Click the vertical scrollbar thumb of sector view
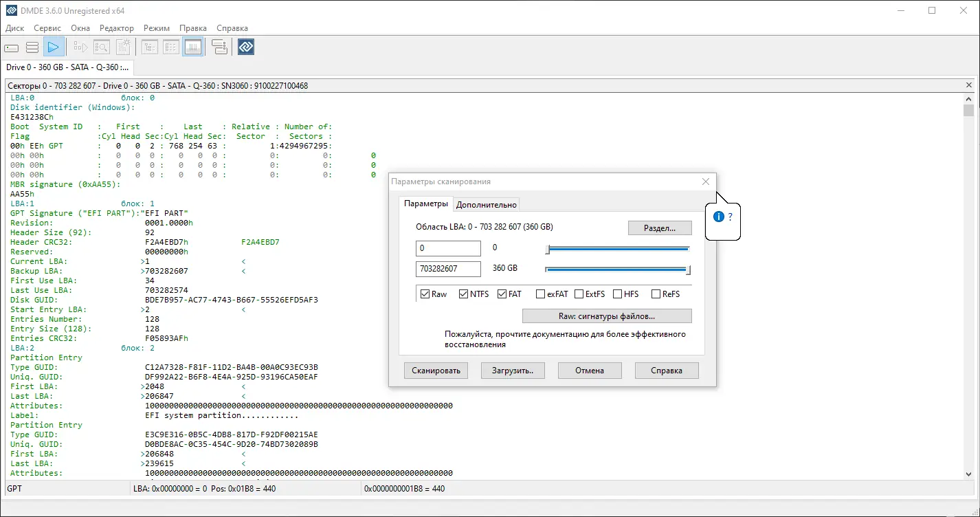The image size is (980, 517). point(969,111)
